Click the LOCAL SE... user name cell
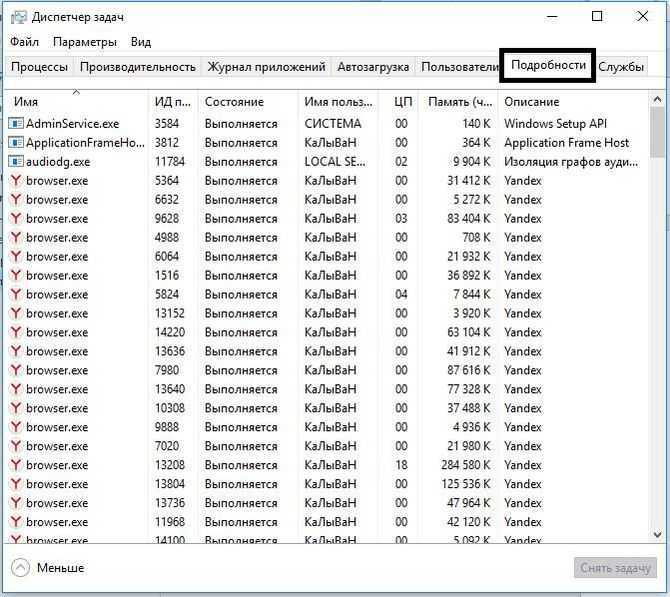 point(335,162)
